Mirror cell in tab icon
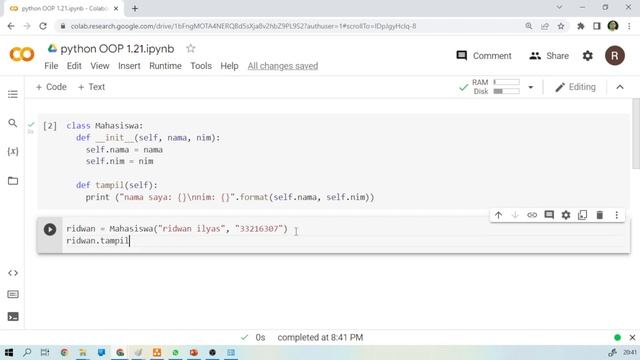Screen dimensions: 640x360 coord(582,215)
